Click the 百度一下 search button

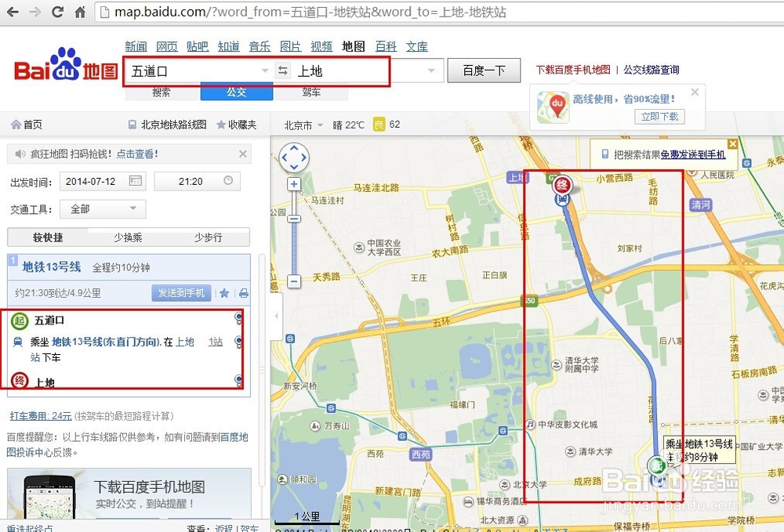484,71
